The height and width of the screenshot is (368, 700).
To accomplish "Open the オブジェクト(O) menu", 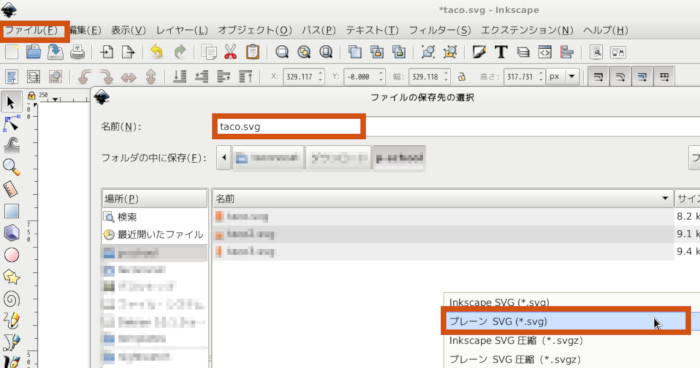I will pos(255,30).
